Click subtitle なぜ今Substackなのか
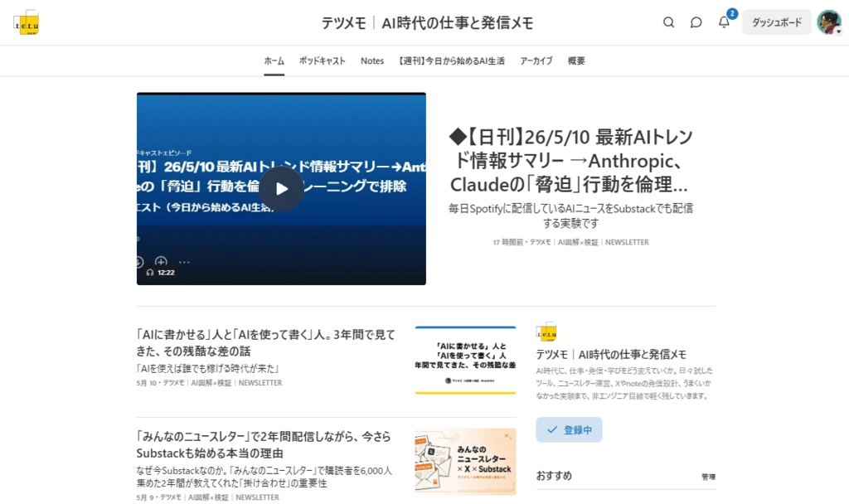The height and width of the screenshot is (504, 849). click(x=264, y=477)
